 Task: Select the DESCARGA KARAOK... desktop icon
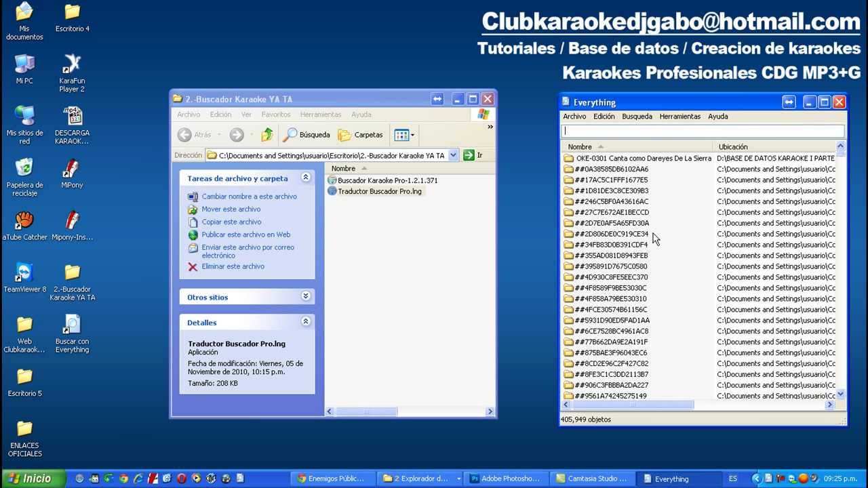pos(72,125)
